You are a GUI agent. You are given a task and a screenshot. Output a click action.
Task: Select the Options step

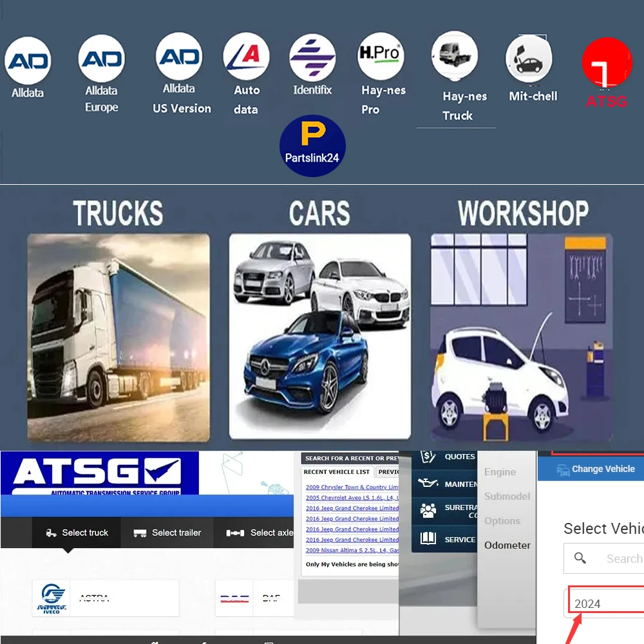[502, 521]
